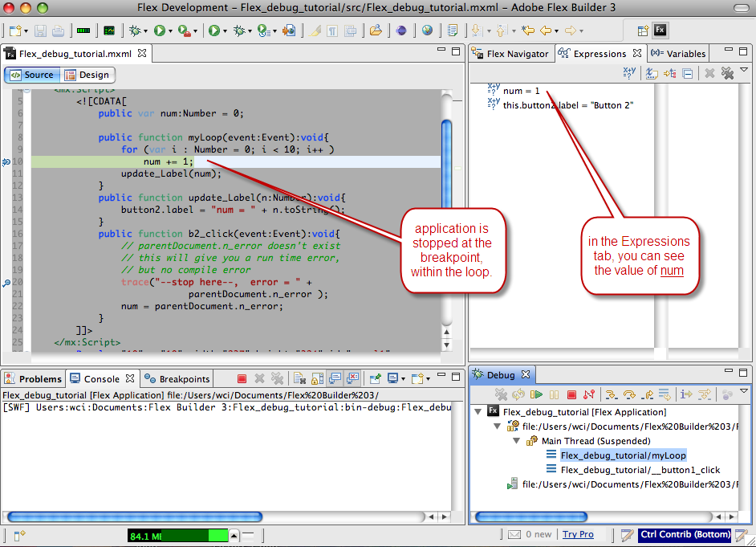
Task: Click the Step Into debug icon
Action: pyautogui.click(x=612, y=394)
